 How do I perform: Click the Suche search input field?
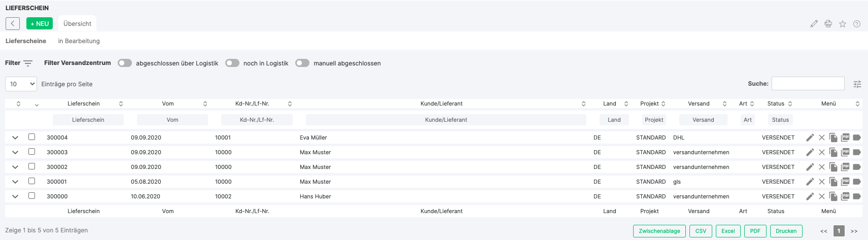[808, 84]
